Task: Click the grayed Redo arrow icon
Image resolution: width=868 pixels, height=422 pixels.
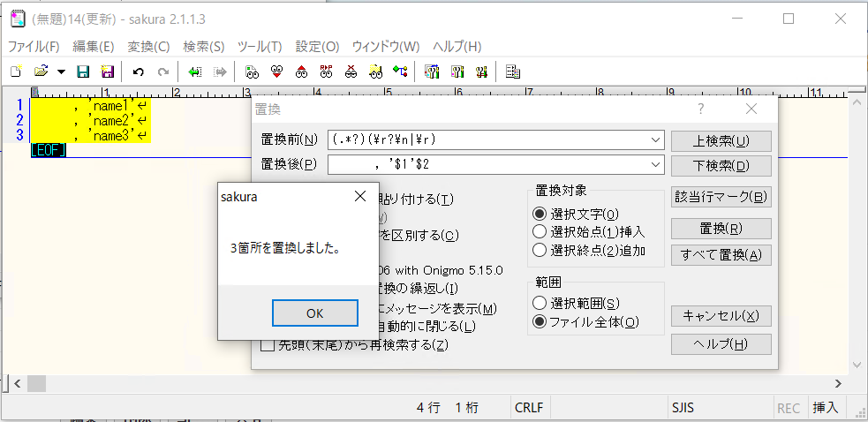Action: pos(162,72)
